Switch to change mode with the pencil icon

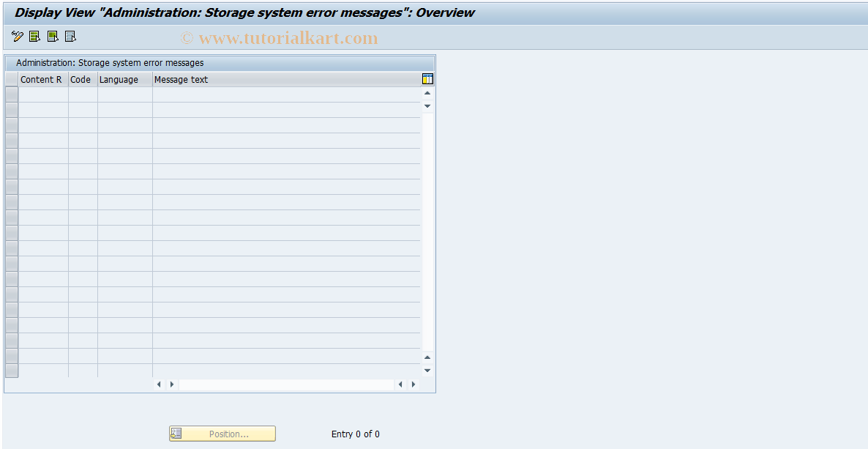click(17, 36)
